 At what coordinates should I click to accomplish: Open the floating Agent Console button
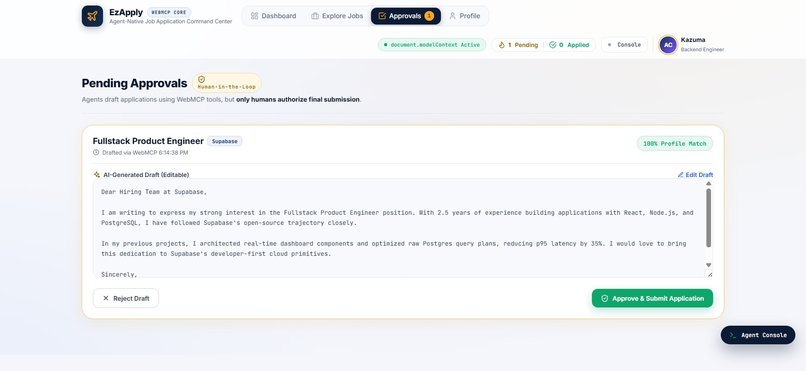click(x=758, y=335)
